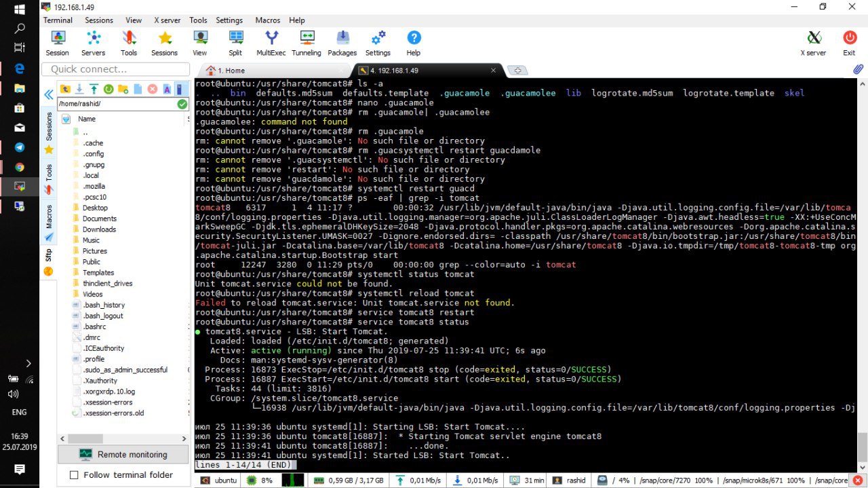The width and height of the screenshot is (868, 488).
Task: Click the 31 min uptime indicator
Action: point(527,480)
